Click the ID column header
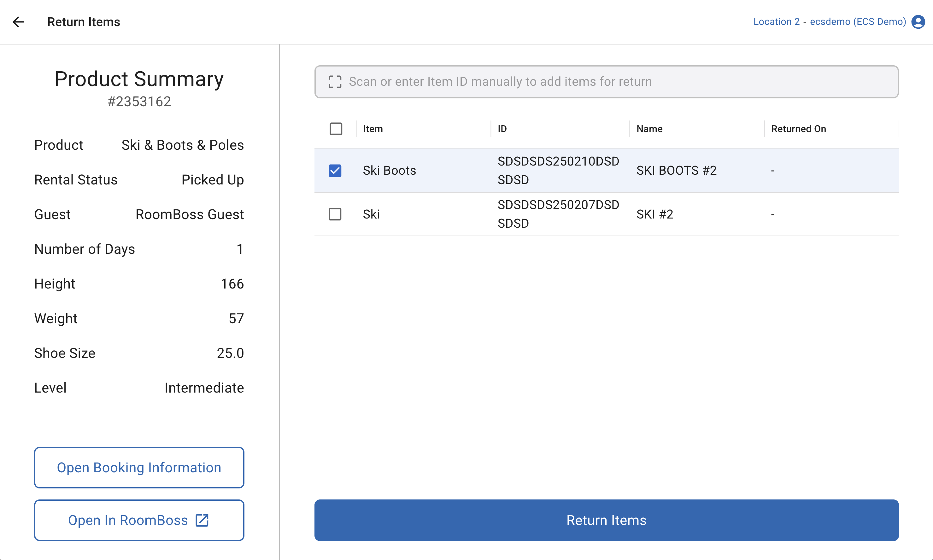933x560 pixels. pyautogui.click(x=502, y=129)
